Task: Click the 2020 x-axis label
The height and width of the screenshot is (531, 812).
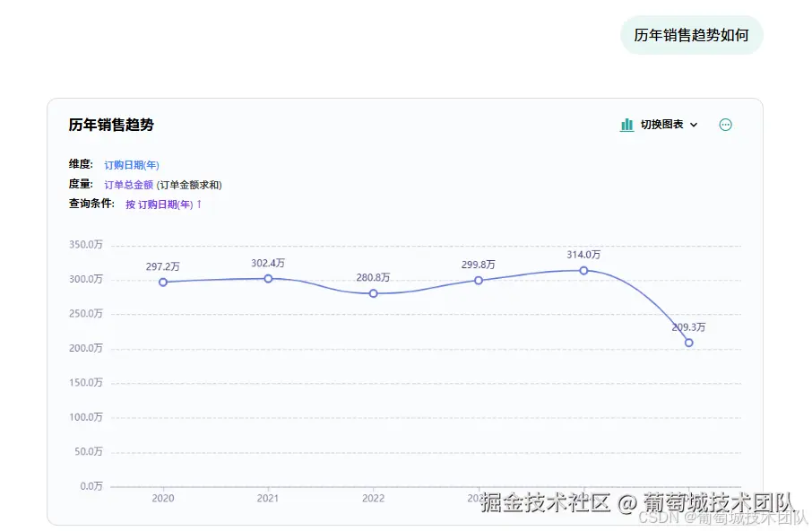Action: (163, 499)
